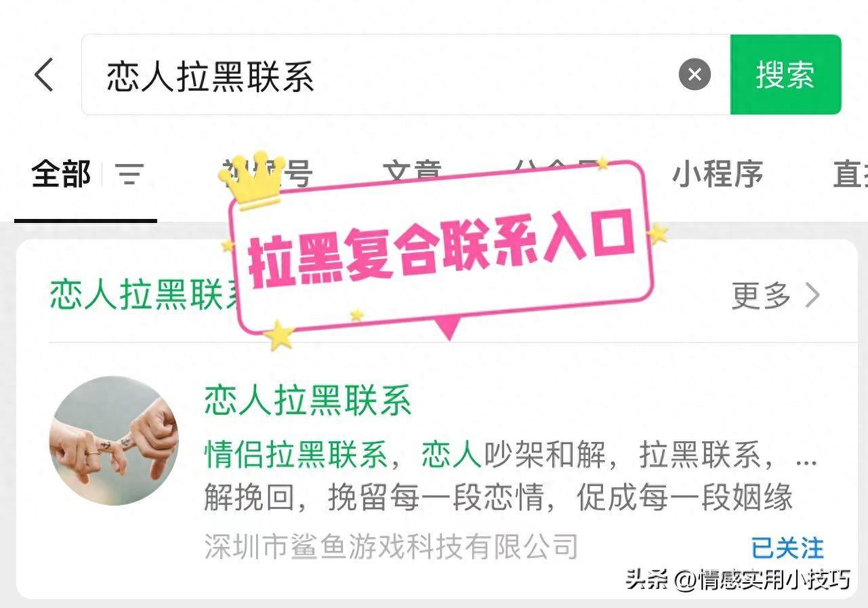
Task: Click the company name 深圳市鲨鱼游戏科技有限公司
Action: tap(391, 547)
